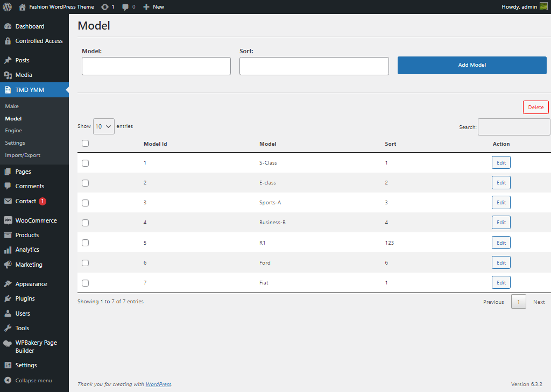Open the WordPress logo menu
Viewport: 551px width, 392px height.
tap(7, 6)
